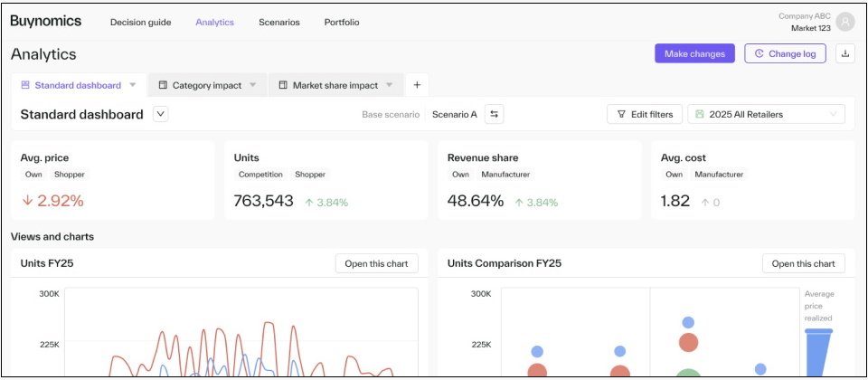The image size is (868, 380).
Task: Click the Units FY25 chart title
Action: click(x=47, y=263)
